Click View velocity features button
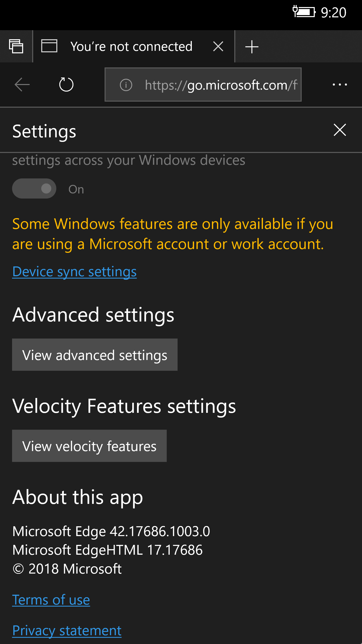This screenshot has width=362, height=644. 89,446
